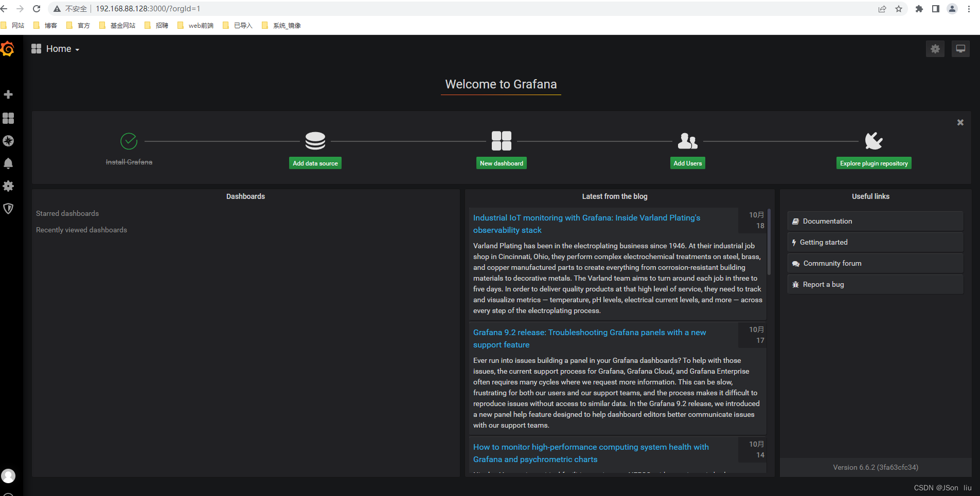Viewport: 980px width, 496px height.
Task: Click the share page icon in address bar
Action: coord(882,9)
